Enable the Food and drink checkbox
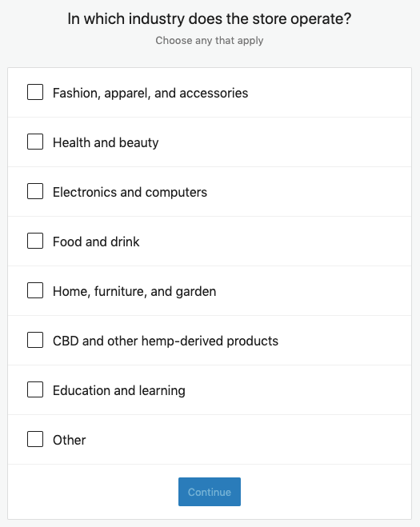This screenshot has width=420, height=527. [35, 241]
